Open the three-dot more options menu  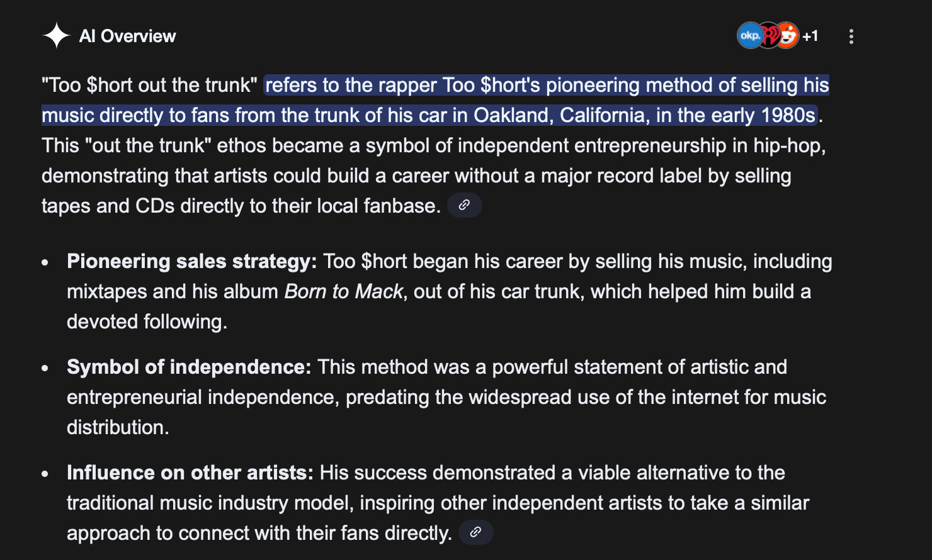click(x=851, y=36)
